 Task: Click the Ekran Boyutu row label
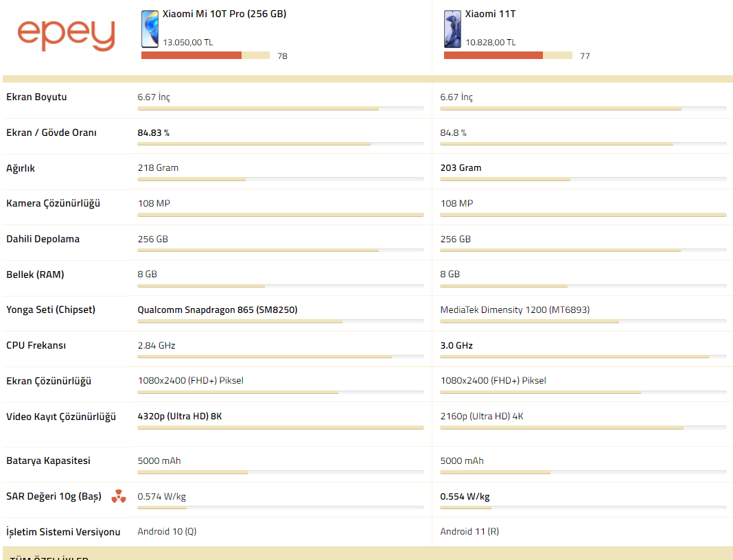(36, 97)
